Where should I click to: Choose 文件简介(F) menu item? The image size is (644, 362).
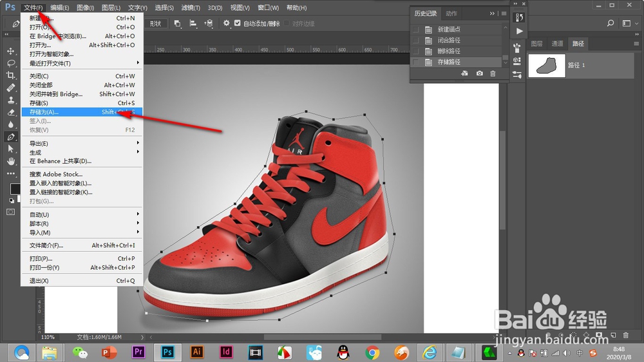82,245
